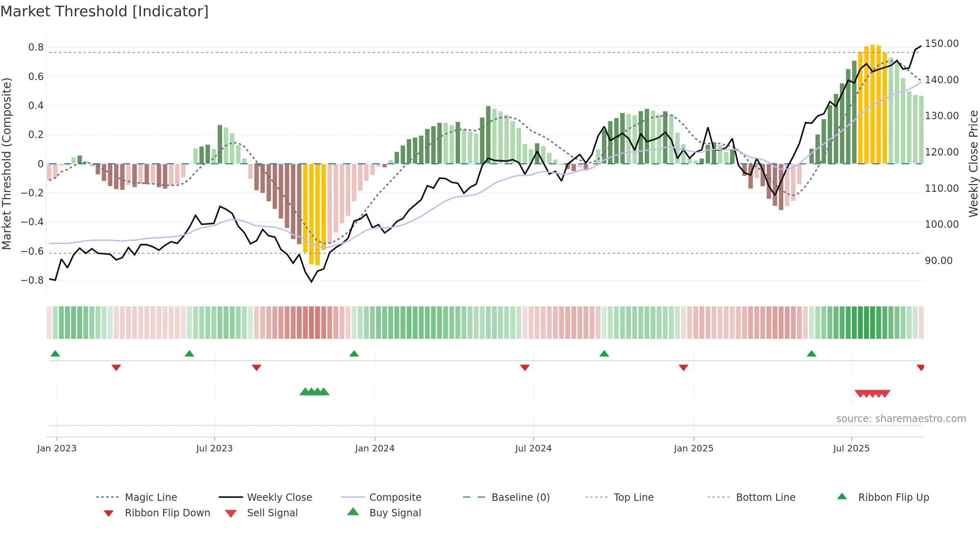The width and height of the screenshot is (980, 551).
Task: Click the 90.00 price axis label
Action: tap(938, 261)
